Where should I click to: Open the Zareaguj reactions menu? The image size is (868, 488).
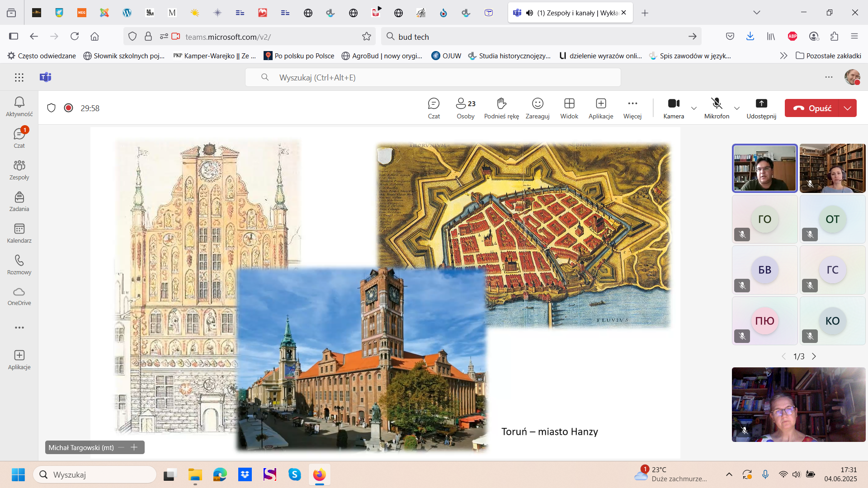[x=538, y=108]
